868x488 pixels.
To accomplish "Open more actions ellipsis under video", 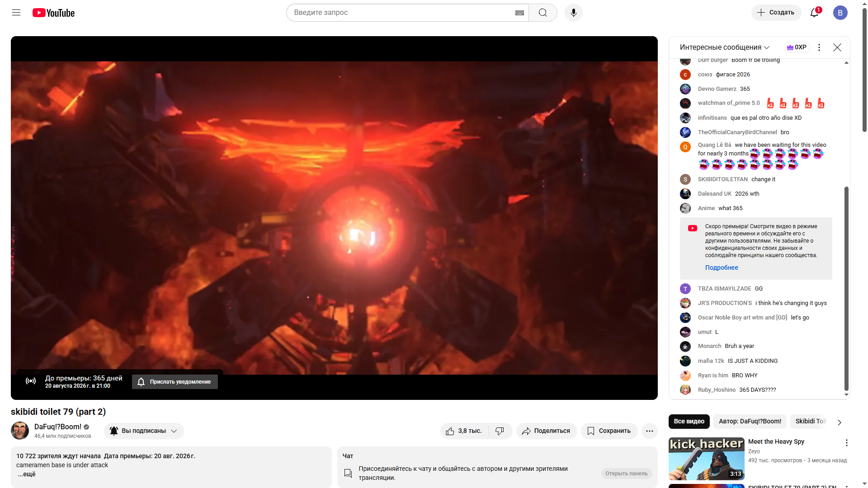I will 649,431.
